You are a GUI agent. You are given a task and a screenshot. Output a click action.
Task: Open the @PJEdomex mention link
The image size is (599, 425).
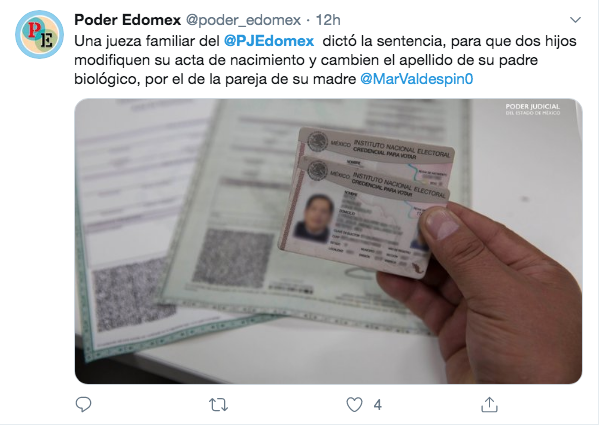[269, 41]
